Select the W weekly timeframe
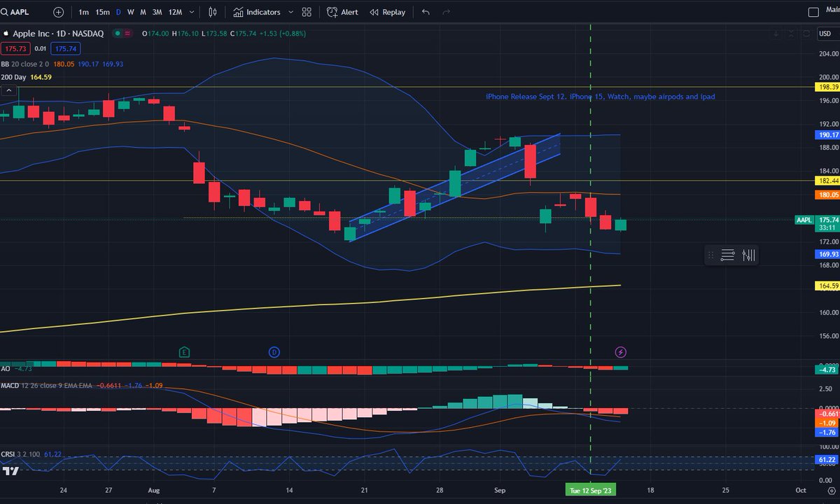 (x=131, y=12)
